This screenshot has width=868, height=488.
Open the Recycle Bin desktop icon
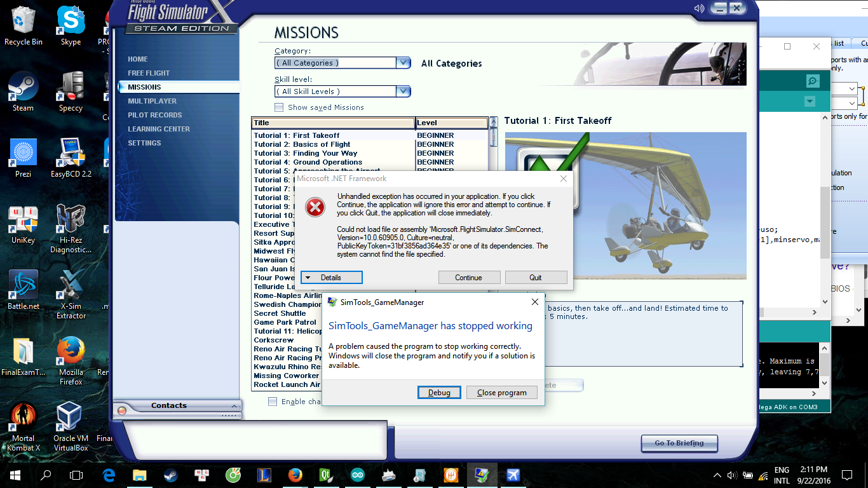pos(24,26)
